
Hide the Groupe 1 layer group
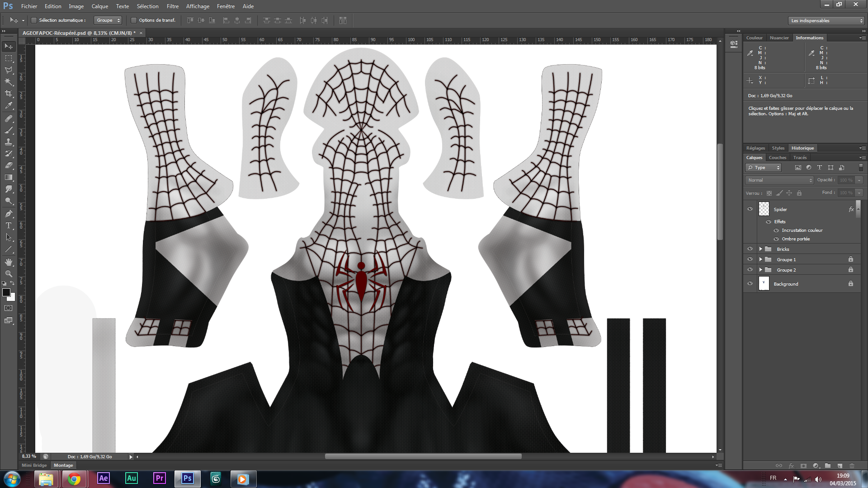750,259
